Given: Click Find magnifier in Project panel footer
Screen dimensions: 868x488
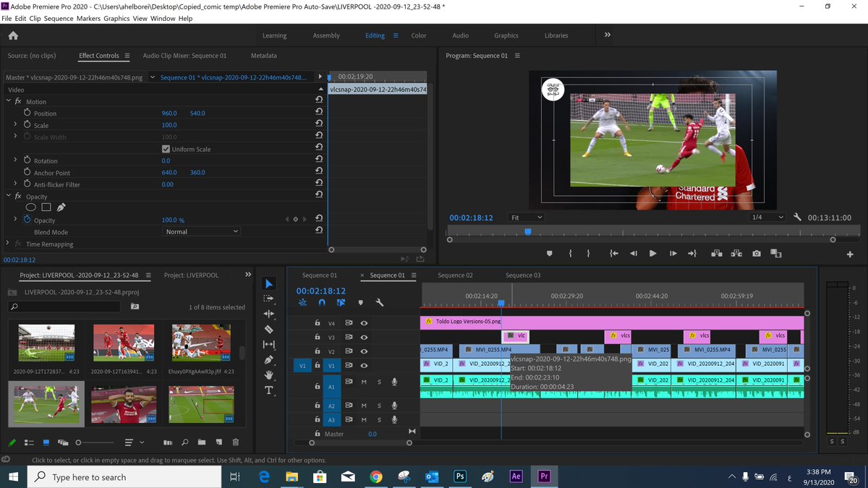Looking at the screenshot, I should tap(184, 442).
